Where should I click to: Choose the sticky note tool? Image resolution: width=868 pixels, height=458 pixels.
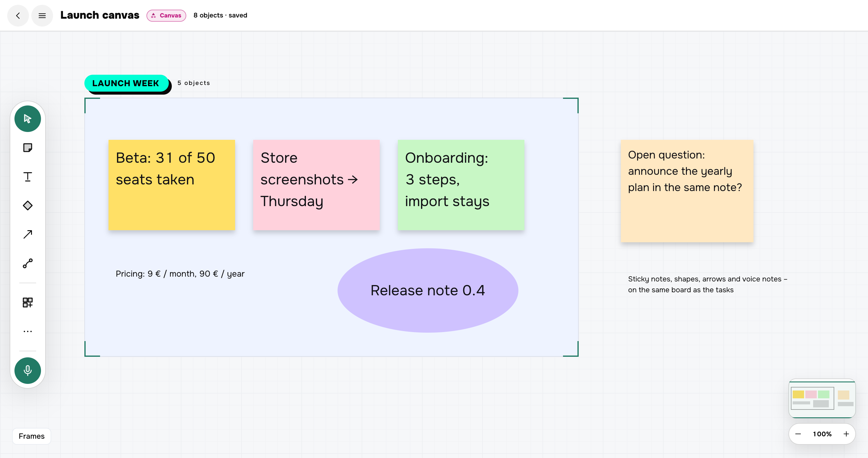click(x=28, y=148)
